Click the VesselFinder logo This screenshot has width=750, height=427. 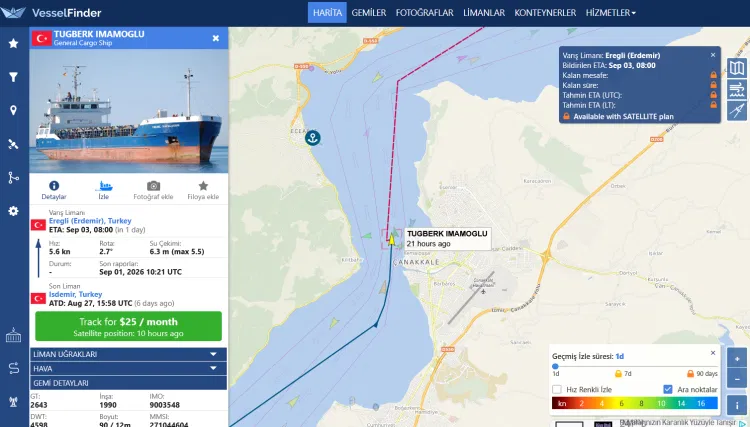click(51, 13)
